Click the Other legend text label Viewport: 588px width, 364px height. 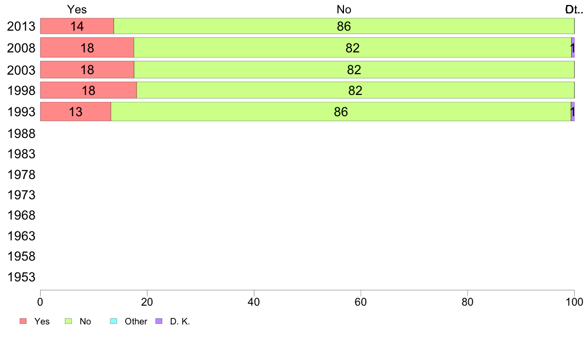136,321
